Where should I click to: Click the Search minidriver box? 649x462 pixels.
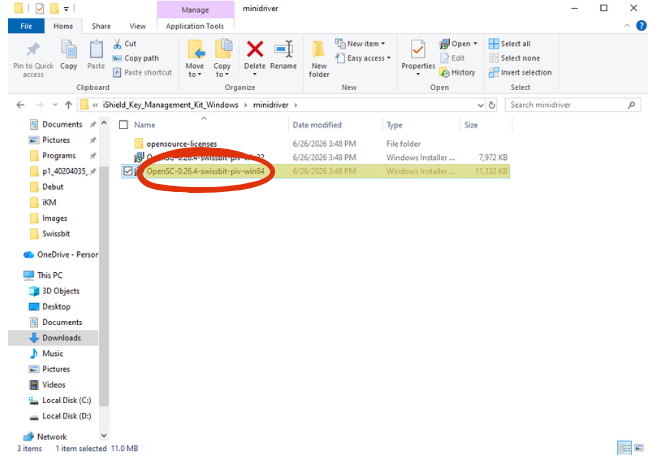point(573,105)
